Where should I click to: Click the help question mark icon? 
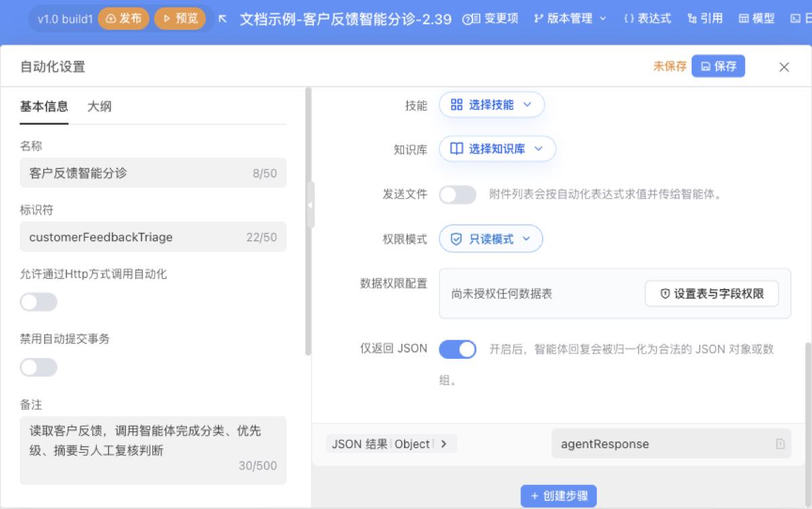(x=467, y=20)
